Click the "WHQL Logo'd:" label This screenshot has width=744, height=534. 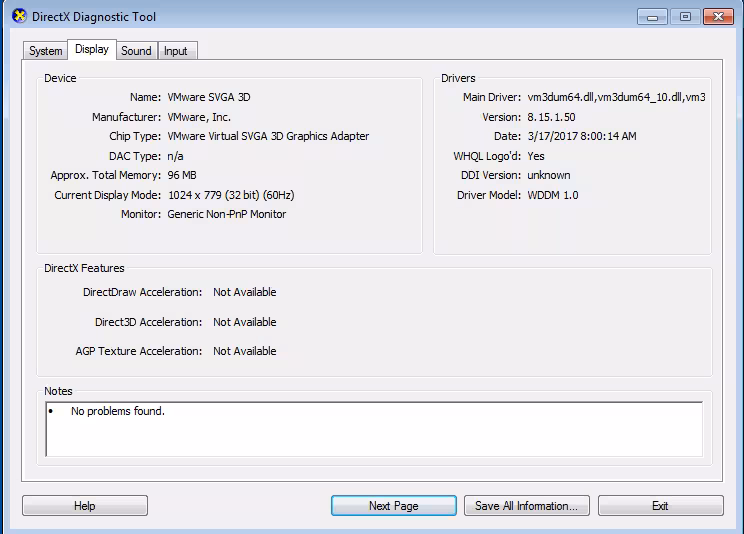(x=487, y=156)
